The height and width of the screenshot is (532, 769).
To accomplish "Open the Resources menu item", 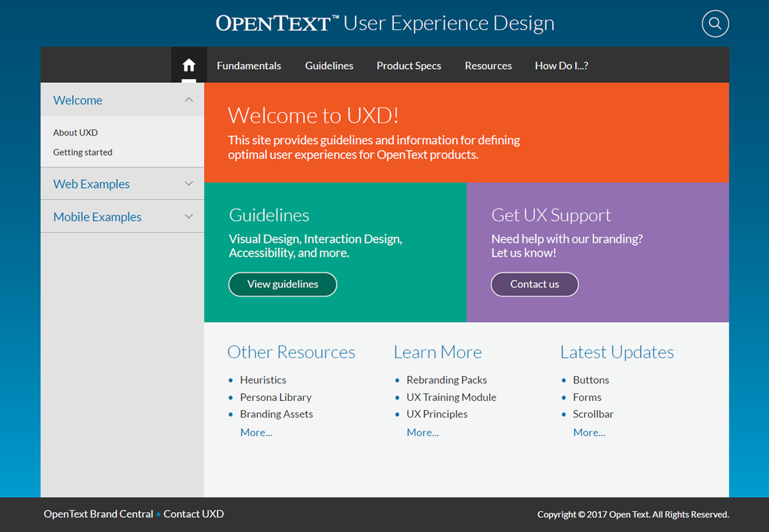I will point(488,66).
